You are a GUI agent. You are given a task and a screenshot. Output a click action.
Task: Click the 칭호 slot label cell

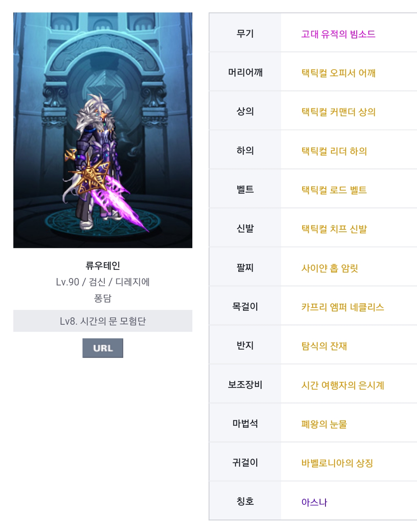245,500
